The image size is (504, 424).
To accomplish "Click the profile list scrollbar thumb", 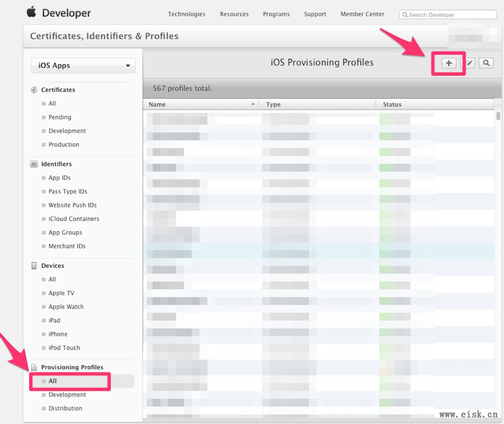I will point(498,116).
